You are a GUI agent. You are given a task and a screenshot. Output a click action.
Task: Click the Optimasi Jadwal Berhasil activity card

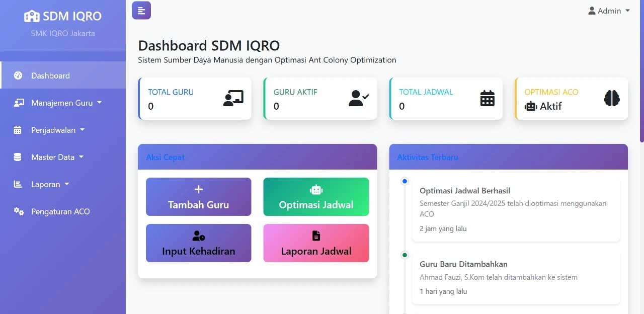click(x=516, y=209)
